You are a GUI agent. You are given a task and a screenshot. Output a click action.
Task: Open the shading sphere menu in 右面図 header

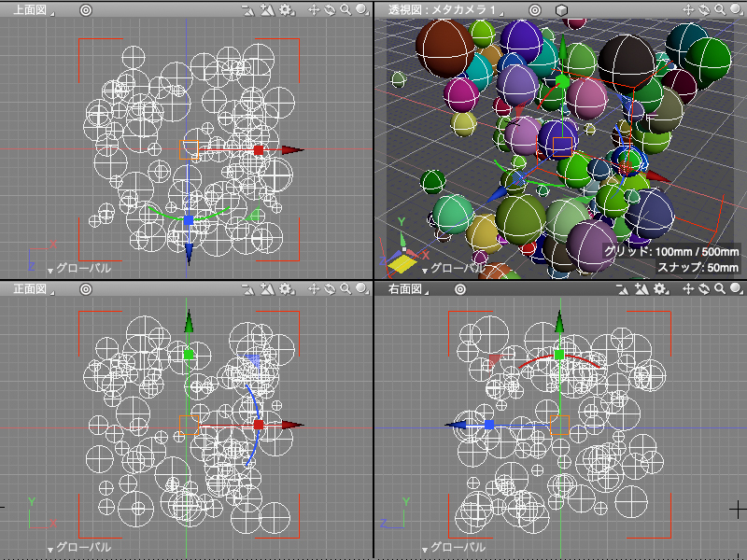click(x=737, y=289)
